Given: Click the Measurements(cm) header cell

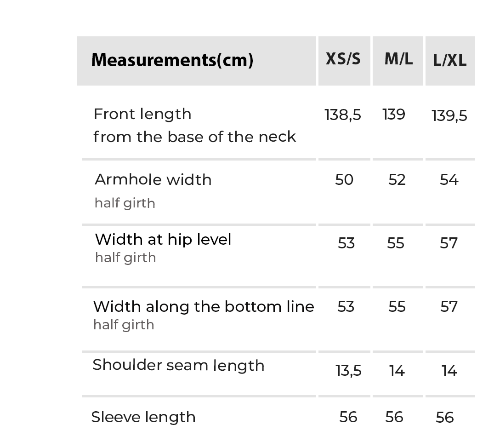Looking at the screenshot, I should click(172, 60).
